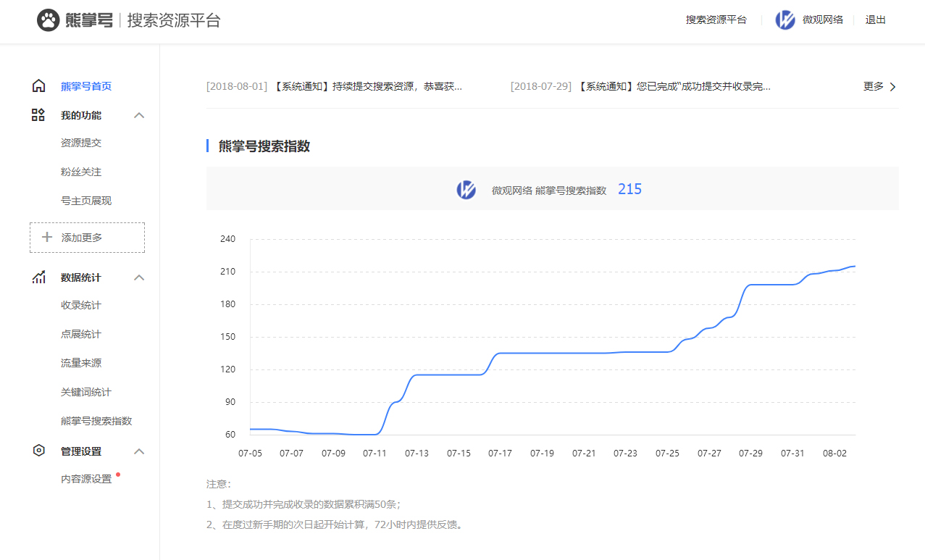Click the 07-05 date on chart axis

(250, 454)
